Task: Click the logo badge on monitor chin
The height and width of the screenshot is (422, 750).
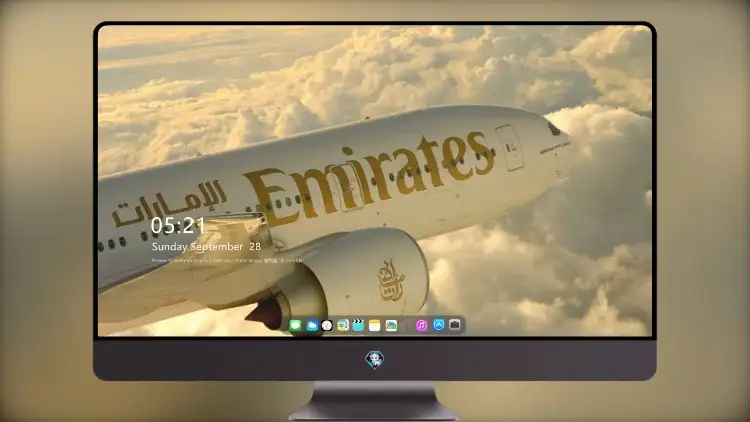Action: pyautogui.click(x=375, y=360)
